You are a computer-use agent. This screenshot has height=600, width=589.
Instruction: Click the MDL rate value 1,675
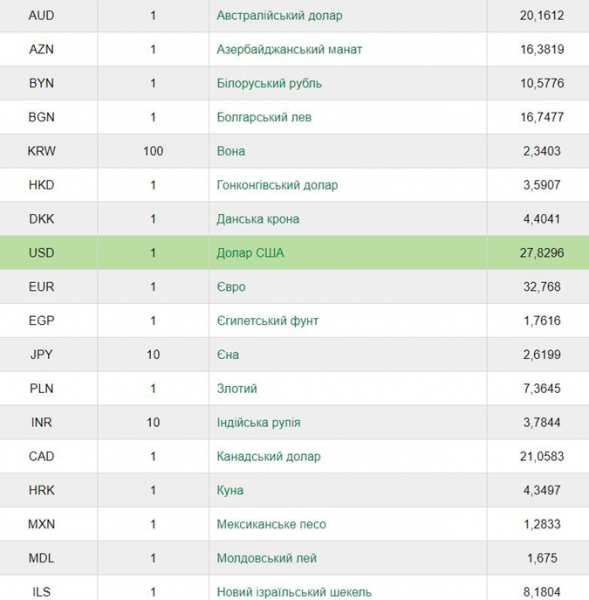(542, 558)
